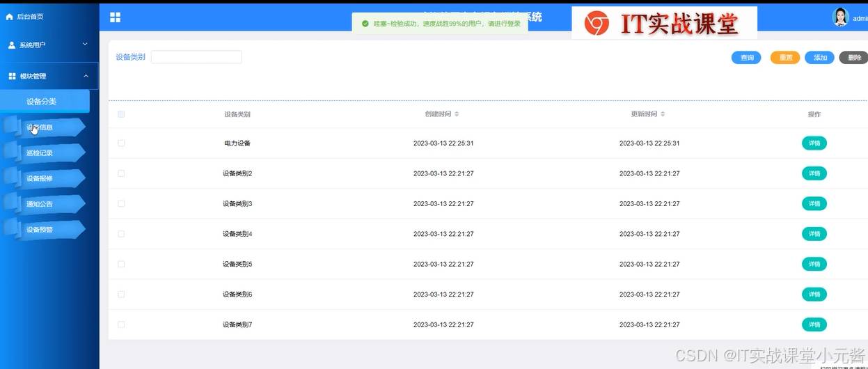Toggle the select-all checkbox in table header
868x369 pixels.
pyautogui.click(x=121, y=114)
